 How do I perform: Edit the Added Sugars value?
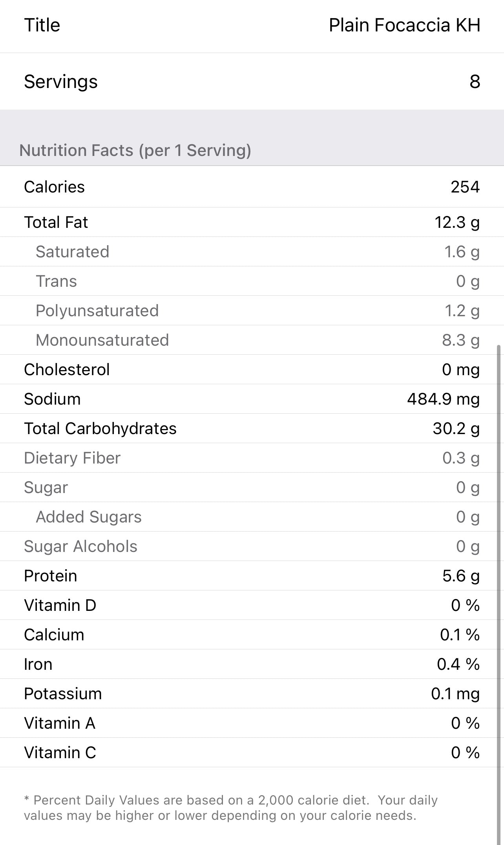(467, 517)
